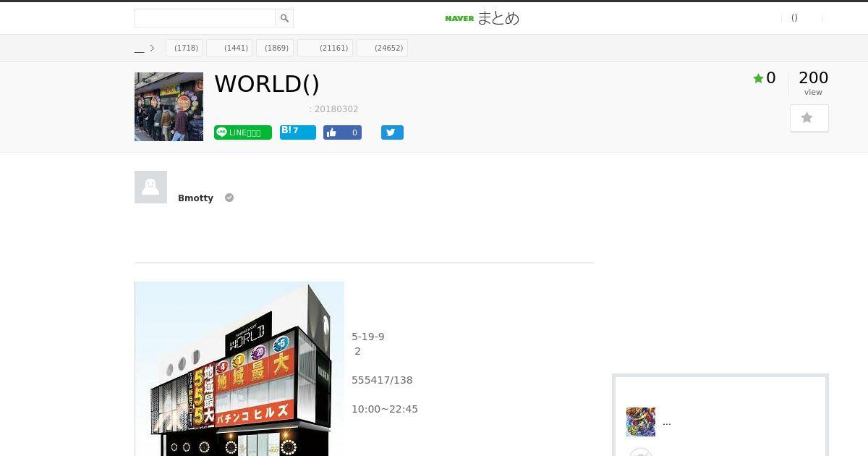Select the breadcrumb tag with count 1718

point(184,48)
